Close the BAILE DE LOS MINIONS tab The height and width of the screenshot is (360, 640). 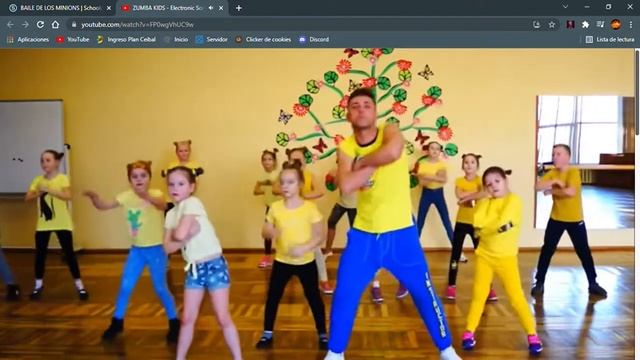pos(109,8)
